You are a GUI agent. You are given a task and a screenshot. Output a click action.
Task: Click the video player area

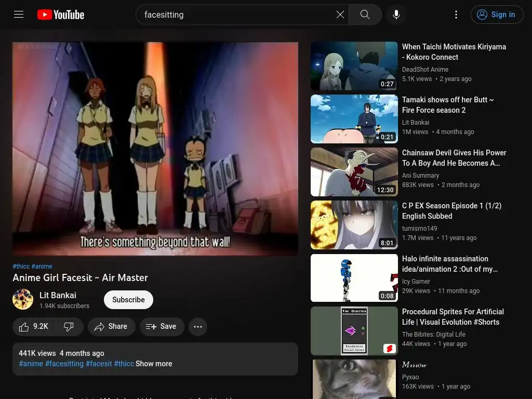(155, 149)
